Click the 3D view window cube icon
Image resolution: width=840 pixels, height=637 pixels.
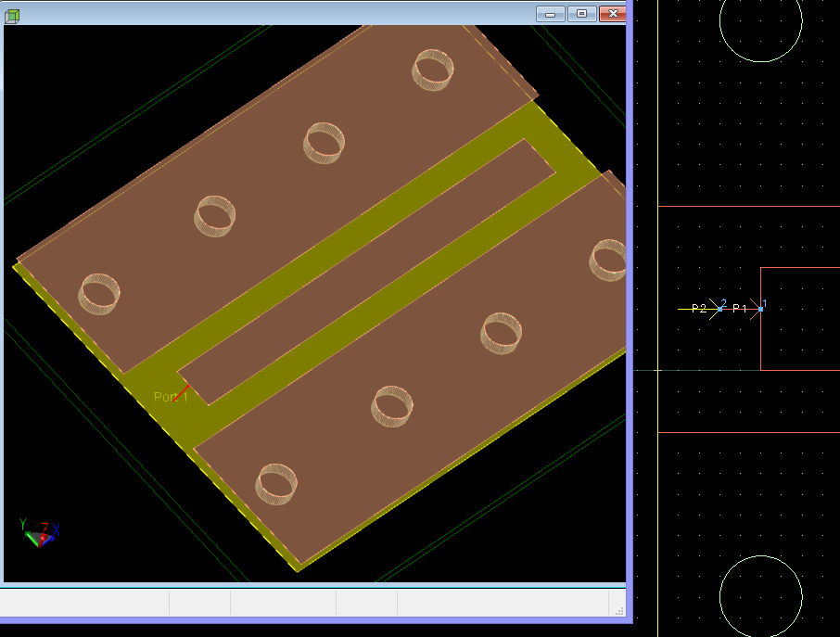click(x=12, y=16)
